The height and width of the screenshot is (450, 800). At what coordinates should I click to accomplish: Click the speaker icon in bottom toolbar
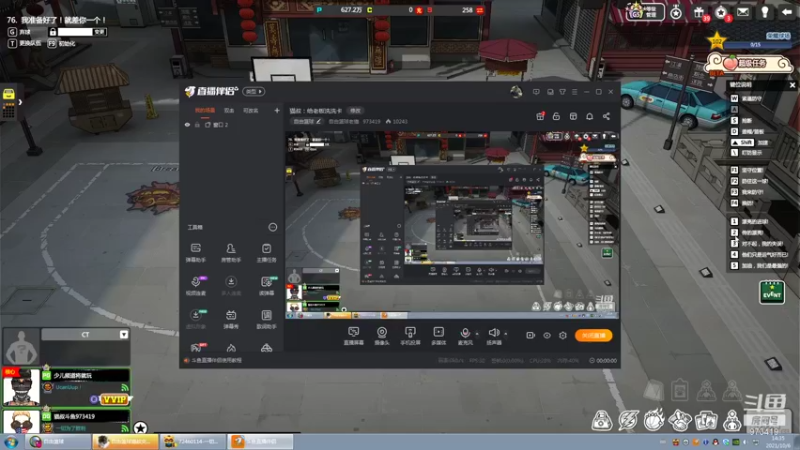pos(493,335)
